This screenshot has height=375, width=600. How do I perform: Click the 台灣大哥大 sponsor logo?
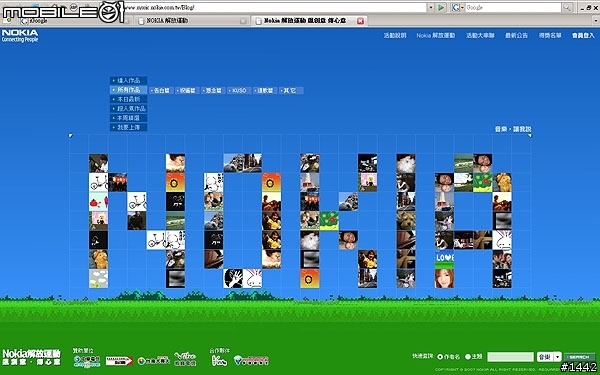click(x=153, y=360)
